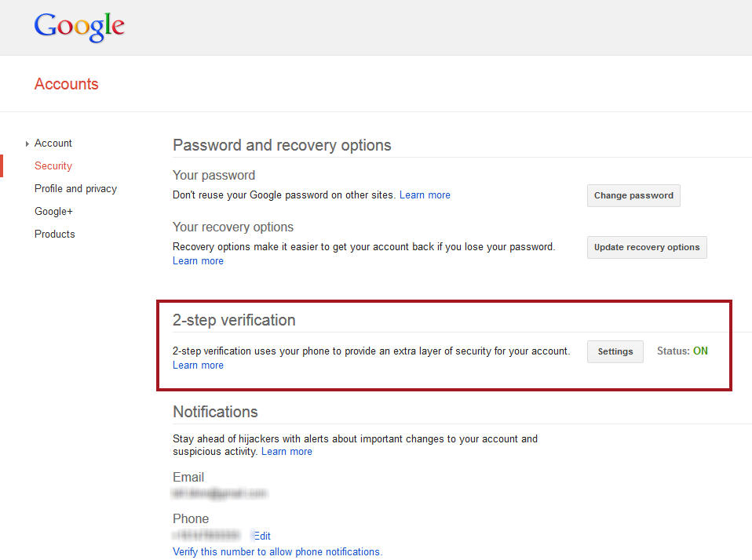This screenshot has height=560, width=752.
Task: Click Learn more under 2-step verification
Action: click(x=198, y=365)
